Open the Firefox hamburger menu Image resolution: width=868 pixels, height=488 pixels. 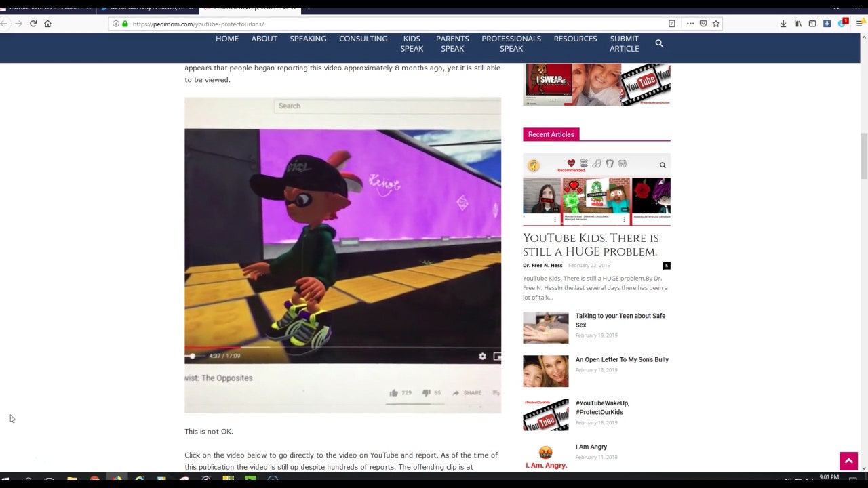[x=860, y=24]
